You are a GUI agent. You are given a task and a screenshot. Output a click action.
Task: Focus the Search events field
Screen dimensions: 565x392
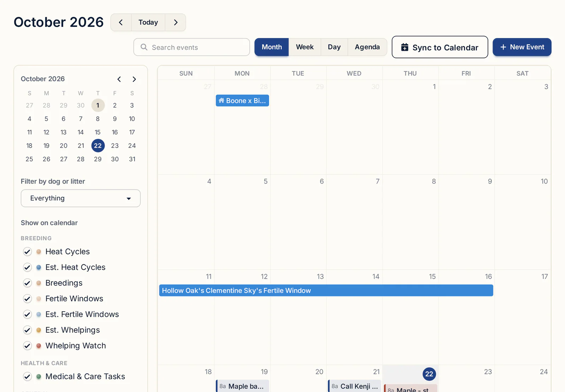pos(192,47)
